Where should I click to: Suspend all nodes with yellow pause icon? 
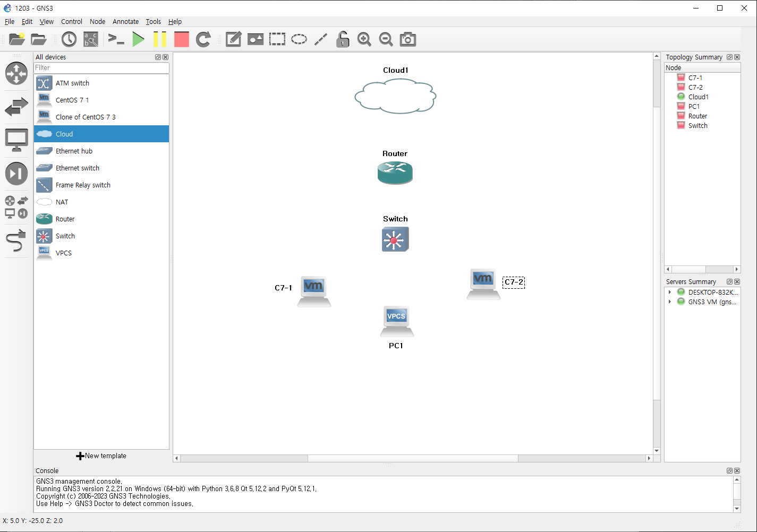point(160,39)
